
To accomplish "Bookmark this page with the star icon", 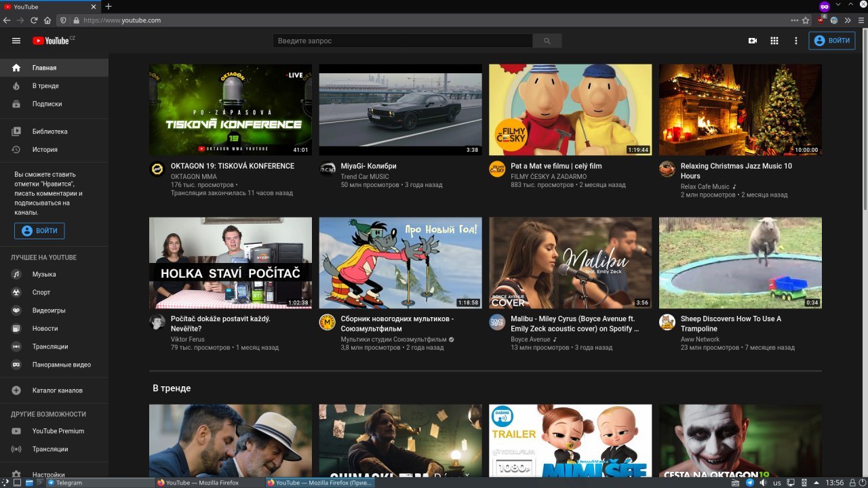I will coord(806,20).
